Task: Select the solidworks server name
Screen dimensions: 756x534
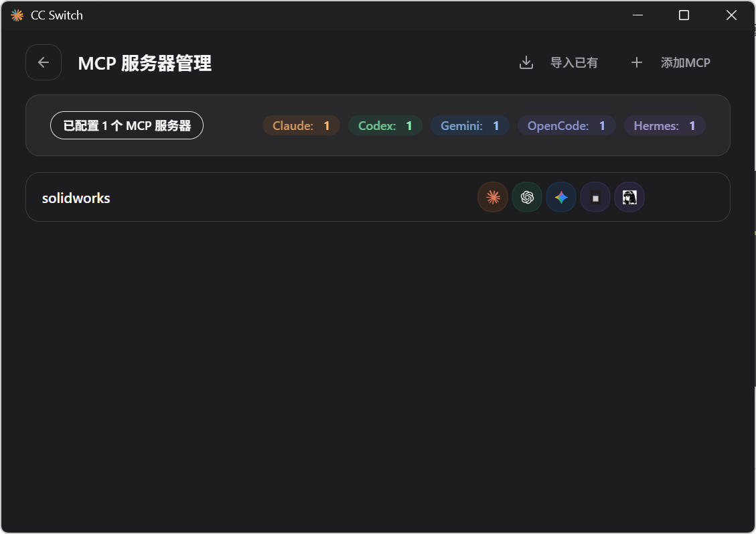Action: pyautogui.click(x=76, y=198)
